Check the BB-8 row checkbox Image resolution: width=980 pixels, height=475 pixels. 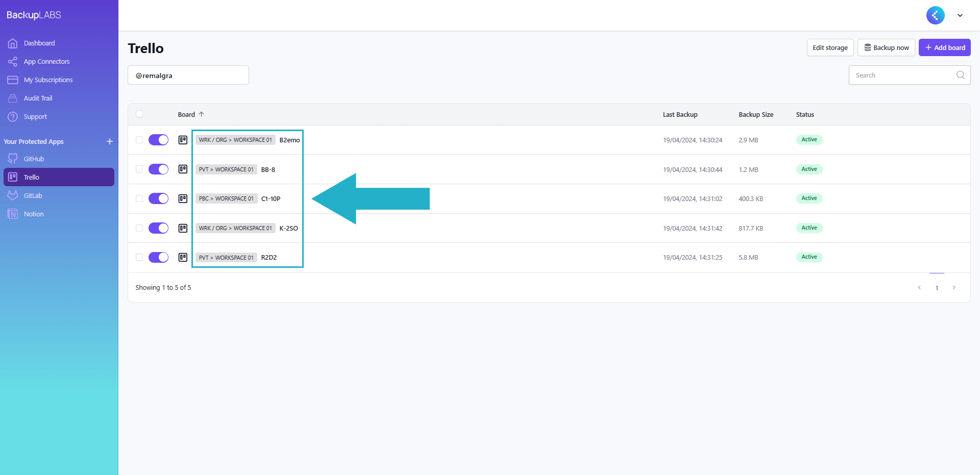pos(139,169)
